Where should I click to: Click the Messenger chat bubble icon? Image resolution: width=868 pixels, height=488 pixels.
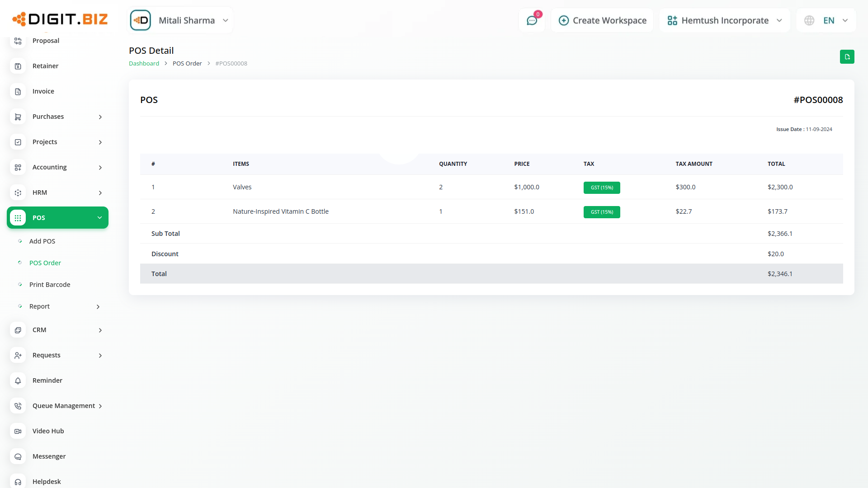click(x=18, y=456)
